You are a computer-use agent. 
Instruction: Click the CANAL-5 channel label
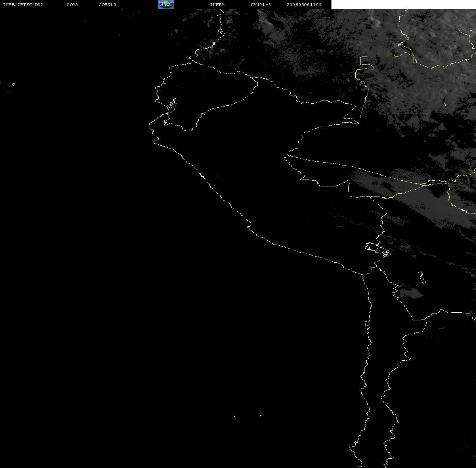coord(261,4)
